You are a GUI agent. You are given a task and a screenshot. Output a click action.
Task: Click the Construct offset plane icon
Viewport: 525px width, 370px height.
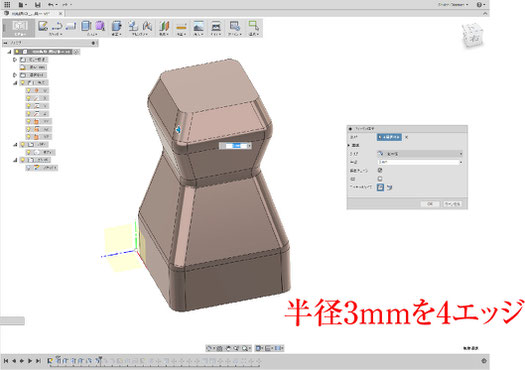coord(164,26)
